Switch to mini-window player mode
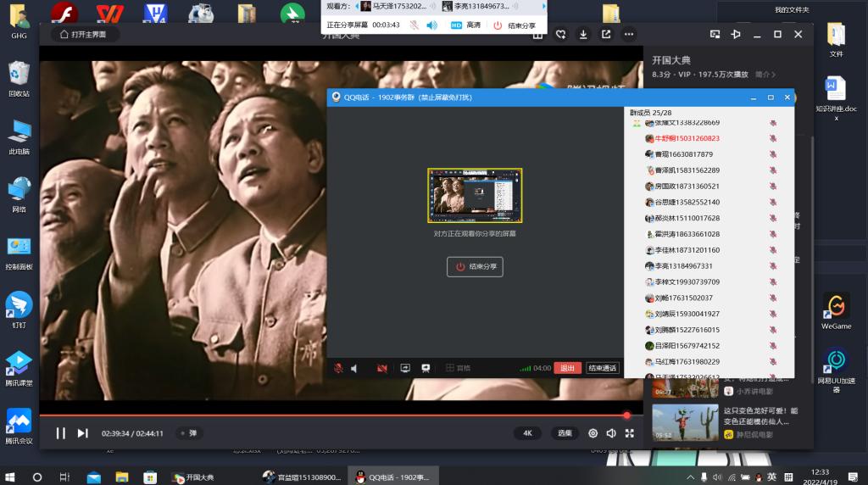The height and width of the screenshot is (485, 868). [x=715, y=34]
